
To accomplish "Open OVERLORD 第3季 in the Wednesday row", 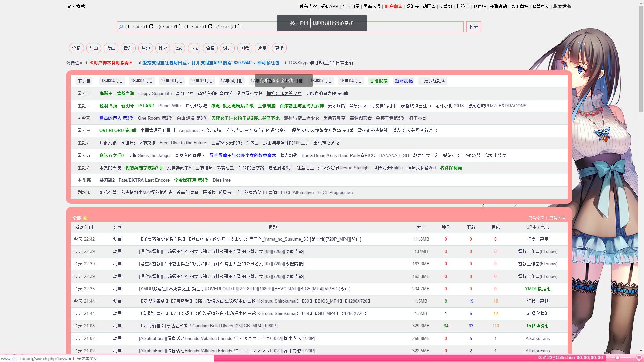I will tap(118, 130).
